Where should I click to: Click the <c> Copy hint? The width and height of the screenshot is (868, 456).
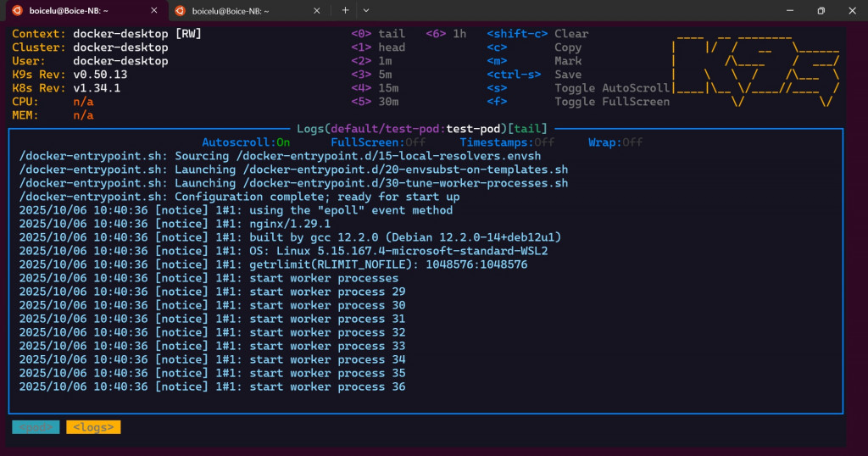(x=534, y=47)
